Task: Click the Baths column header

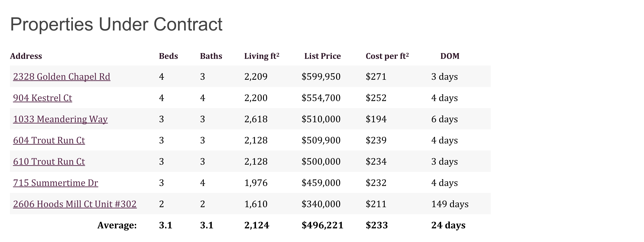Action: tap(211, 56)
